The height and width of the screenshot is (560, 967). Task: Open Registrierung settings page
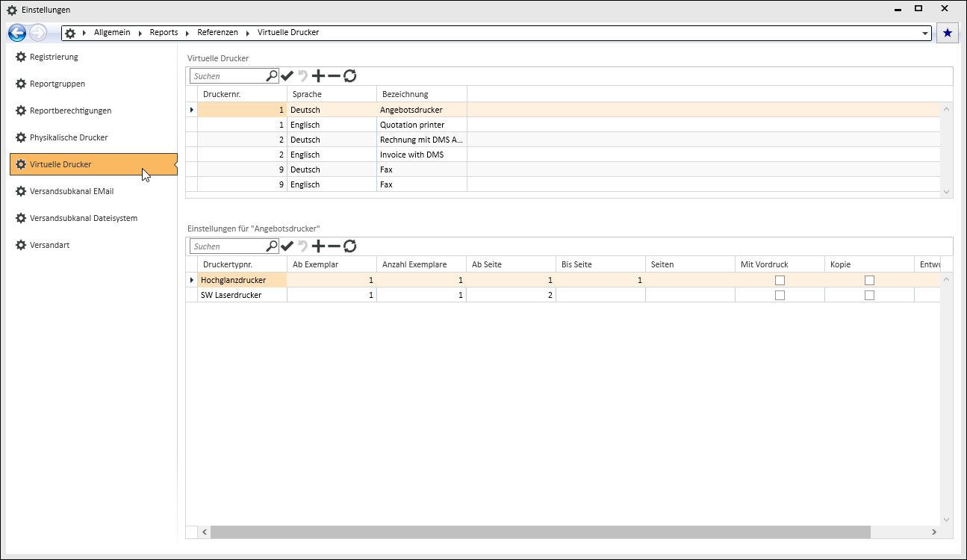[x=93, y=57]
